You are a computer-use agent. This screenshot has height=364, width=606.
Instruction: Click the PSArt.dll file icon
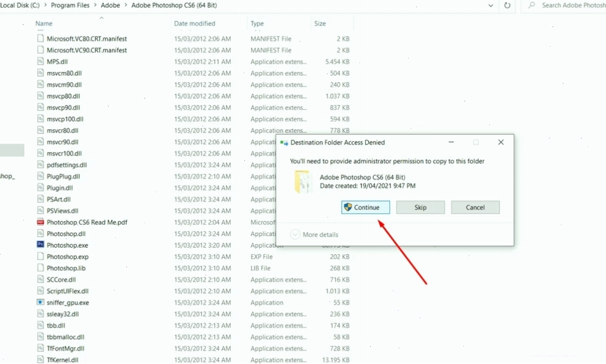pos(40,199)
